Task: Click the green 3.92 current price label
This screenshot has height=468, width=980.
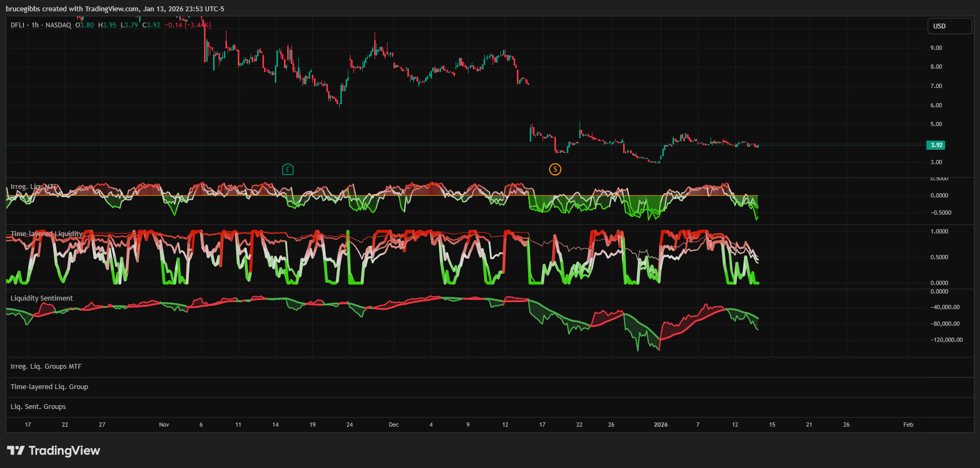Action: [x=936, y=145]
